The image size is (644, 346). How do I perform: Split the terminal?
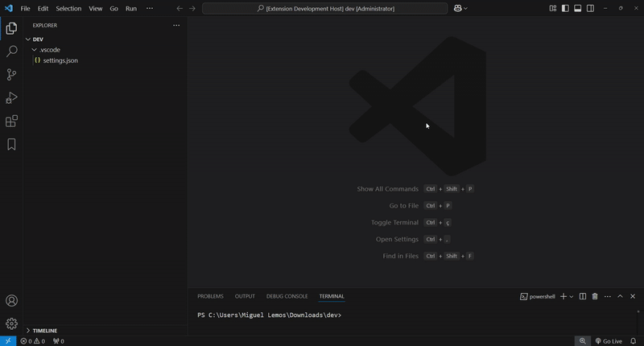click(x=582, y=296)
